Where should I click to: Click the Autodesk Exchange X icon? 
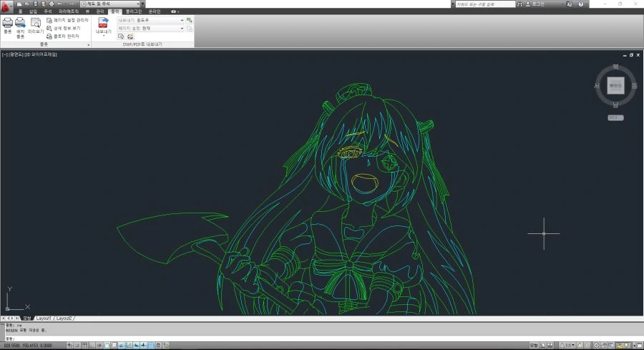[x=570, y=4]
